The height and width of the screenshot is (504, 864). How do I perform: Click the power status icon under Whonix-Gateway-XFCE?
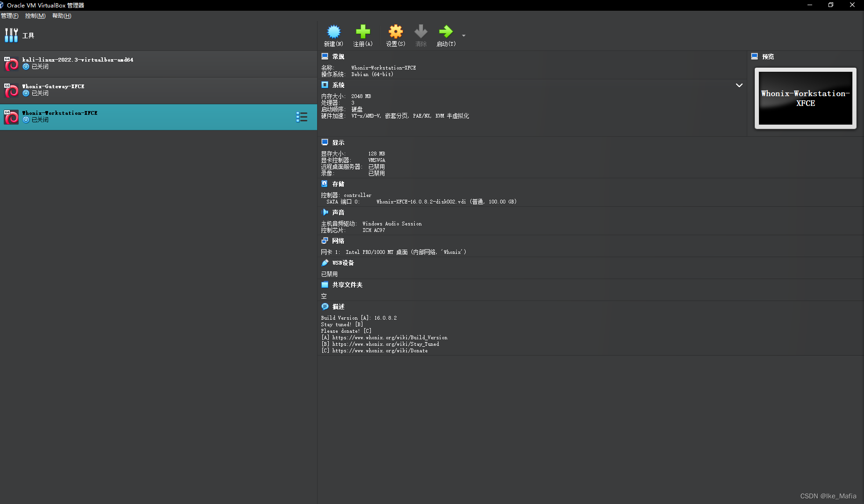(x=26, y=93)
